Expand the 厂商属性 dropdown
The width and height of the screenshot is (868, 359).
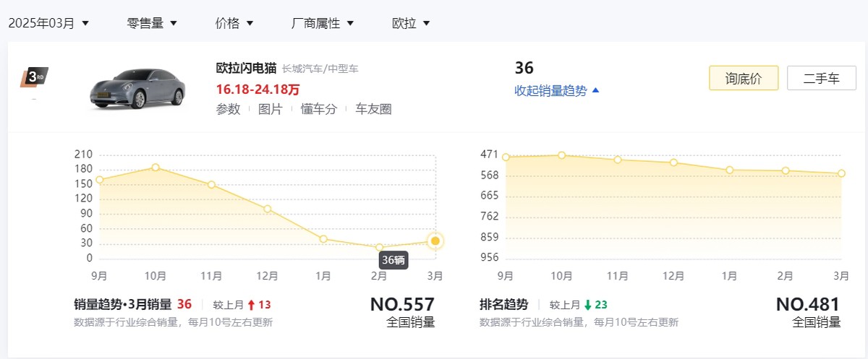(x=323, y=23)
